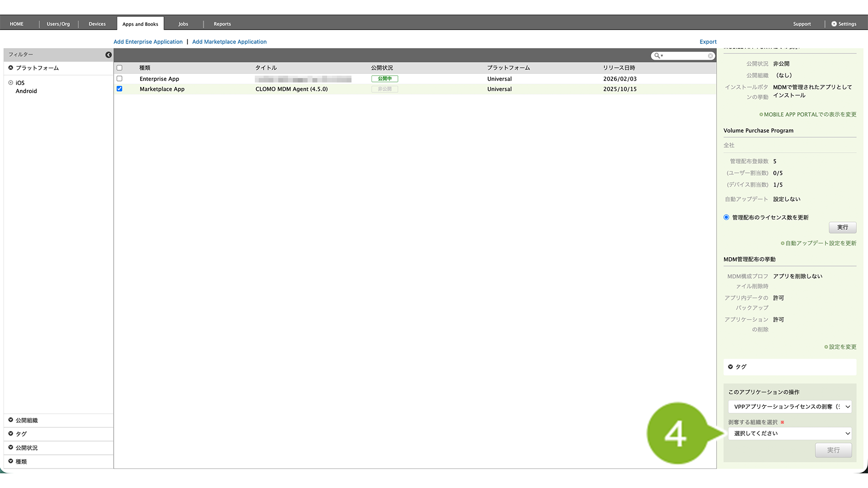This screenshot has height=488, width=868.
Task: Click the 公開中 status badge
Action: click(x=384, y=79)
